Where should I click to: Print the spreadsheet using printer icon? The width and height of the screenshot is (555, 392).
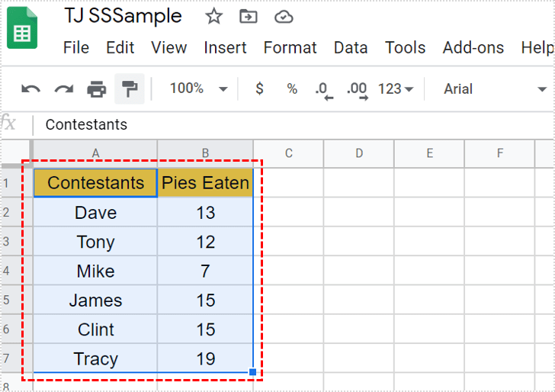[x=97, y=89]
